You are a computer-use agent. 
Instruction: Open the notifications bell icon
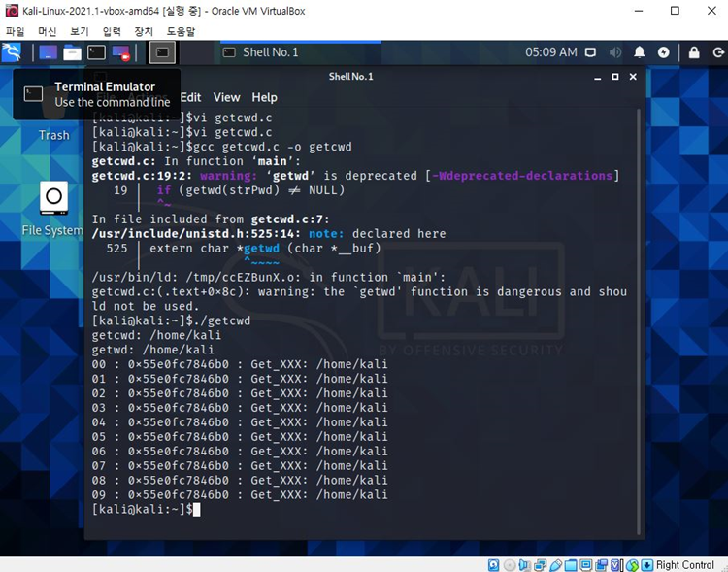pyautogui.click(x=640, y=52)
